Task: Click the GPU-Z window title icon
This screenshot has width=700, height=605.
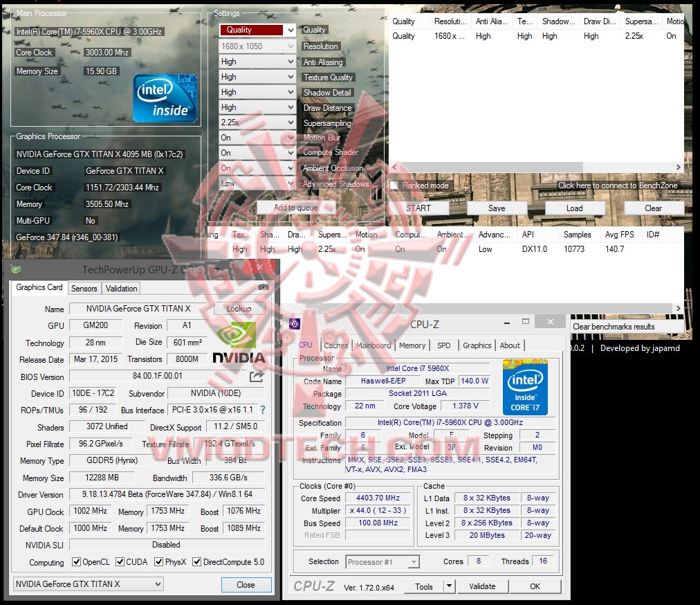Action: coord(17,269)
